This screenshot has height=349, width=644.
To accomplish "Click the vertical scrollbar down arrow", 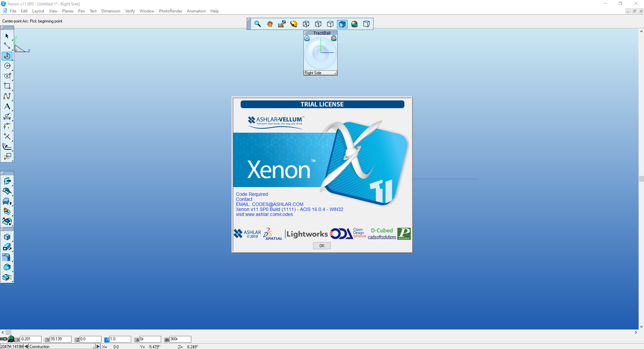I will (641, 326).
